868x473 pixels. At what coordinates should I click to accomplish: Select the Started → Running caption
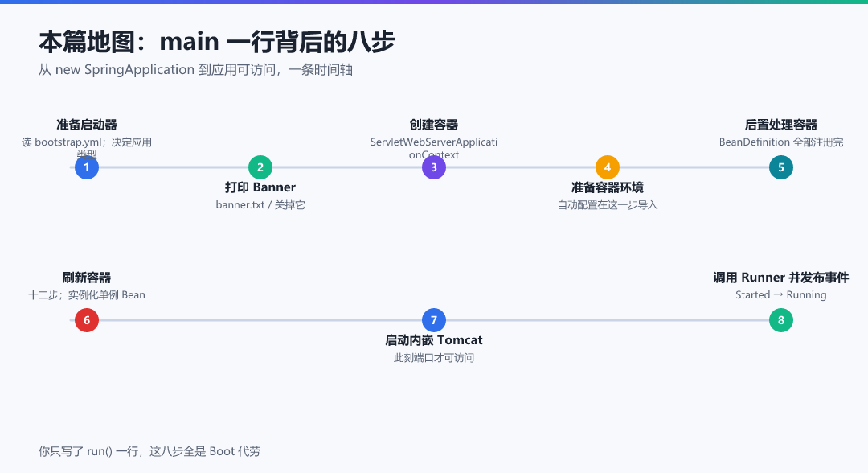tap(781, 294)
